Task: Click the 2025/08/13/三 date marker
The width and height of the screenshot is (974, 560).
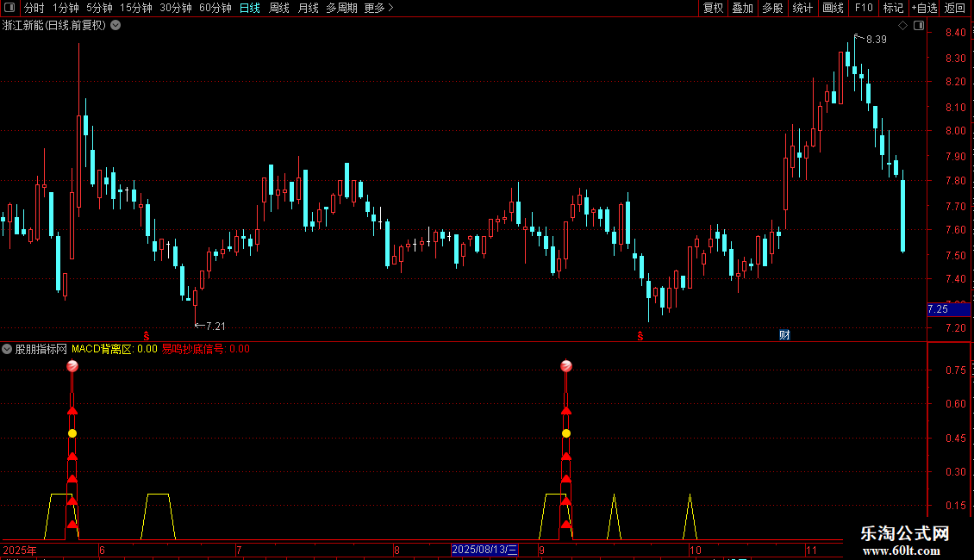Action: click(x=484, y=550)
